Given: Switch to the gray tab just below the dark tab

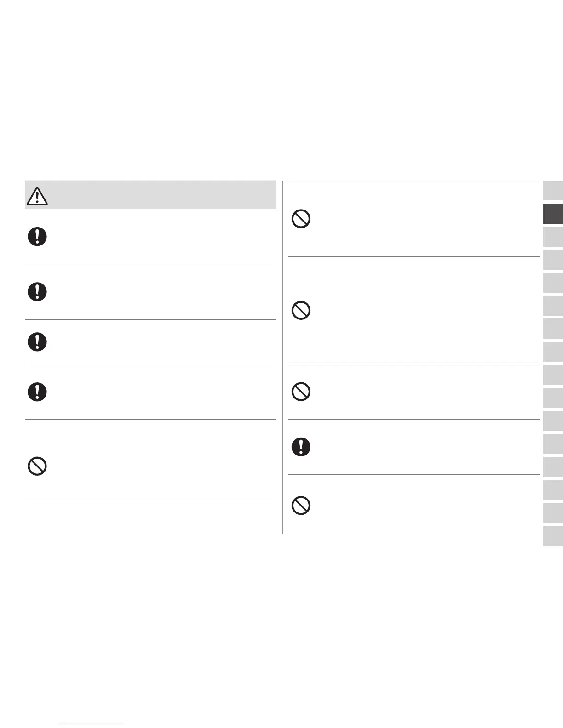Looking at the screenshot, I should click(x=553, y=237).
